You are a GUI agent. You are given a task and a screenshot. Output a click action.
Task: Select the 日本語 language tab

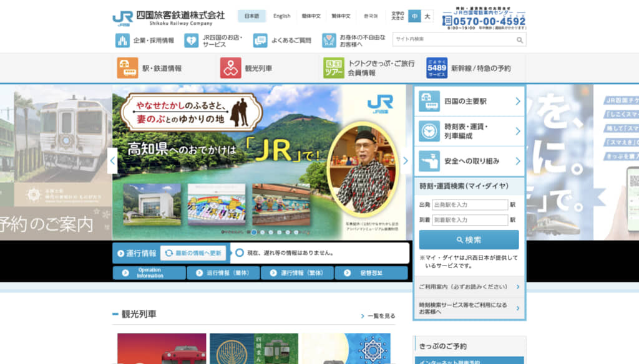pyautogui.click(x=252, y=16)
